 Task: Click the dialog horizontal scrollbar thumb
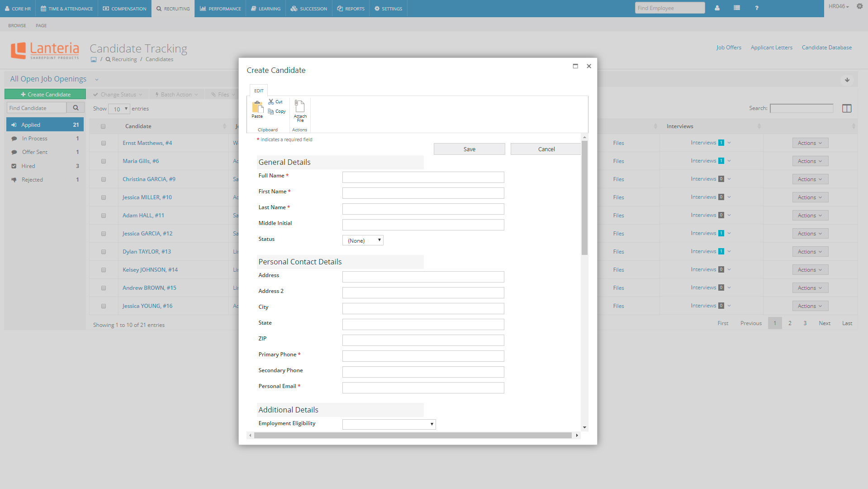coord(413,436)
